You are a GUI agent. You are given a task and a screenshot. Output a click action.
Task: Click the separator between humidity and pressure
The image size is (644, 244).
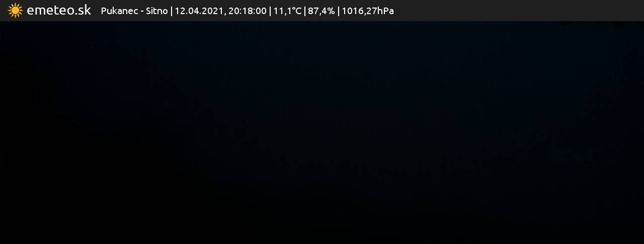pyautogui.click(x=339, y=11)
